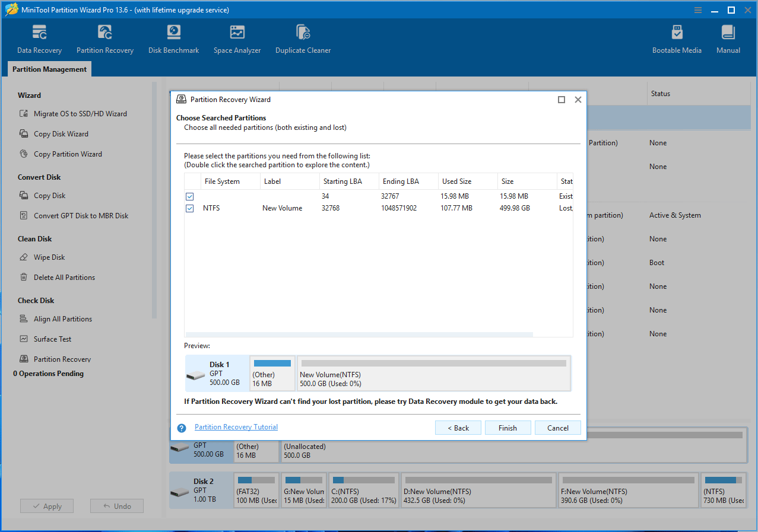
Task: Launch Disk Benchmark
Action: point(173,38)
